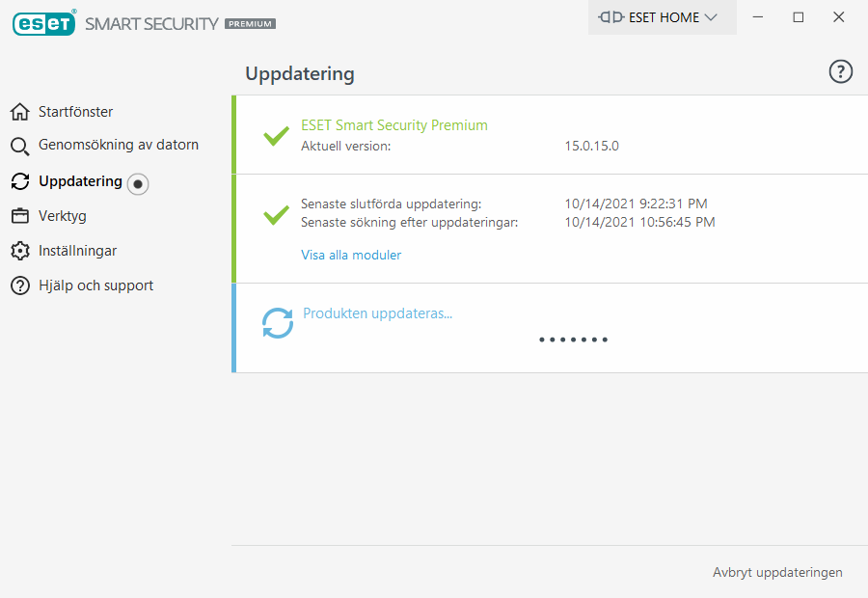The height and width of the screenshot is (598, 868).
Task: Click the Uppdatering refresh arrows icon
Action: pyautogui.click(x=20, y=181)
